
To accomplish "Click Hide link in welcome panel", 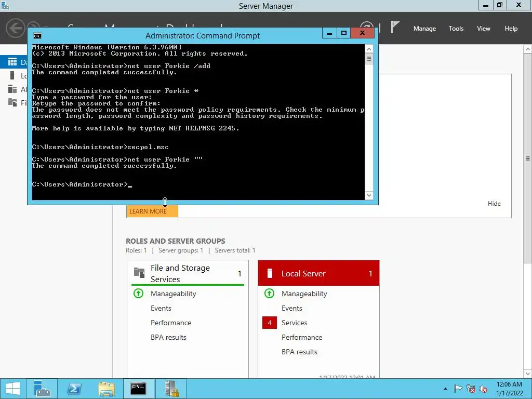I will 494,204.
